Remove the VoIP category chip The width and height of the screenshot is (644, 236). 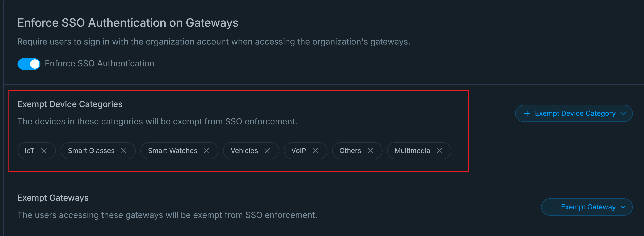click(x=316, y=151)
